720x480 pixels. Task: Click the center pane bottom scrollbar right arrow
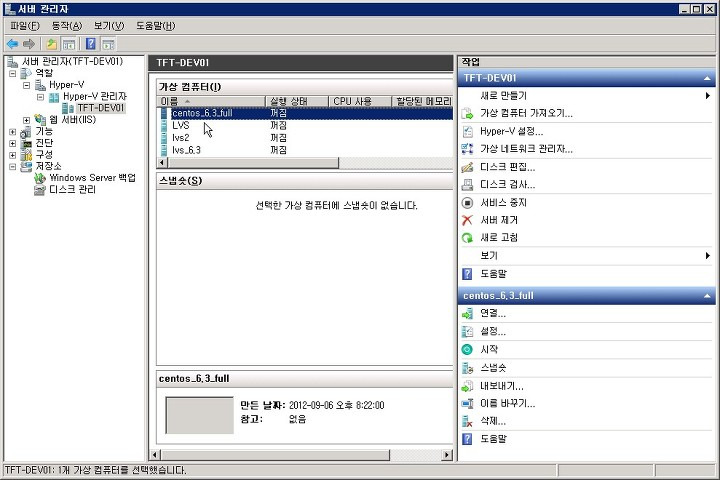coord(446,455)
